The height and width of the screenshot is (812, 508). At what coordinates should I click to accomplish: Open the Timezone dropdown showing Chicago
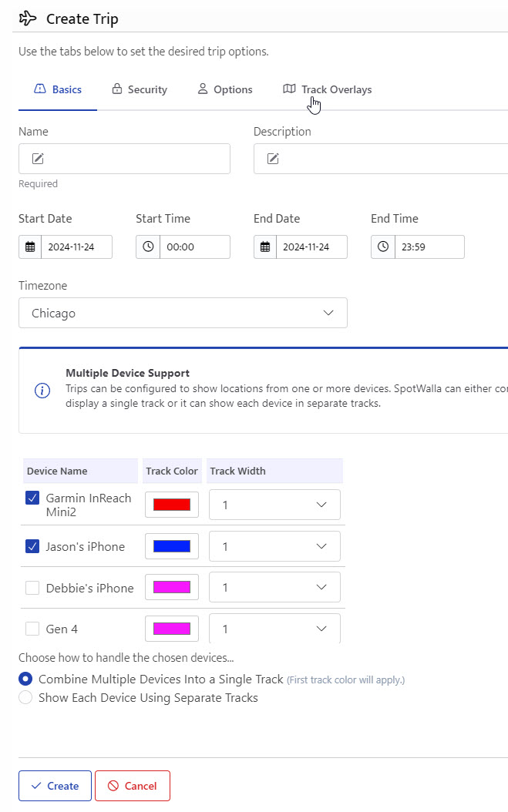click(183, 314)
